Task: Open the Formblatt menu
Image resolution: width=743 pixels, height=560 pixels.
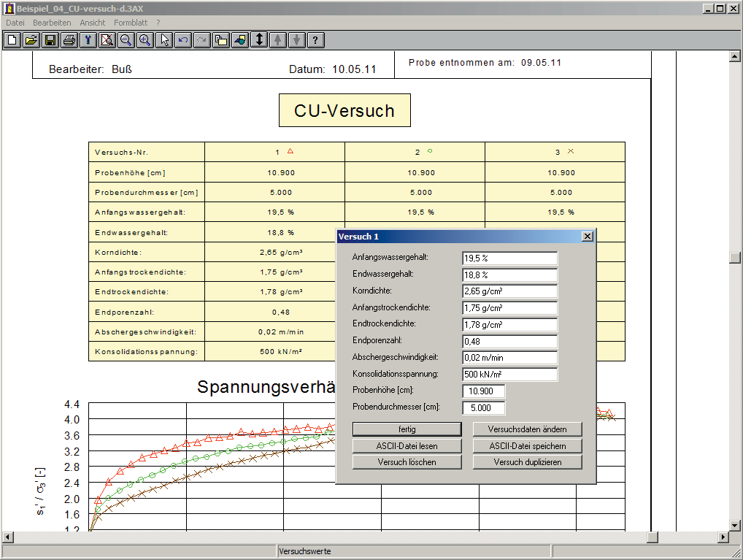Action: point(131,23)
